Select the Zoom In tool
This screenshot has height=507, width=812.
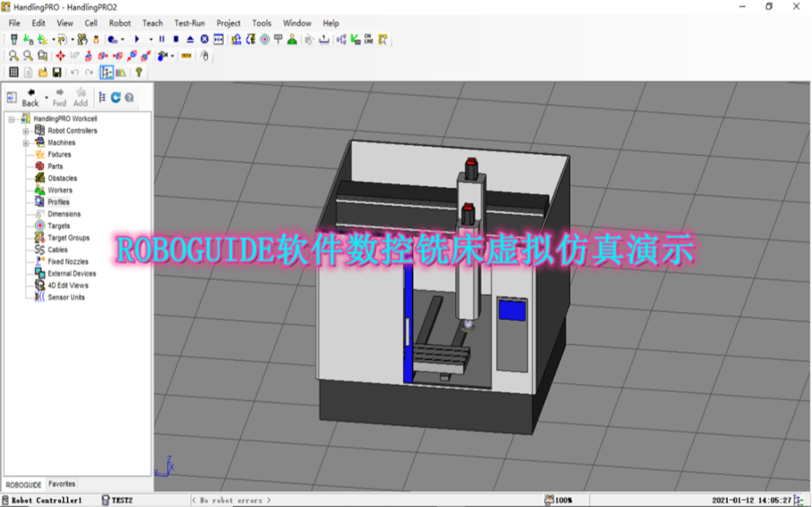[13, 54]
